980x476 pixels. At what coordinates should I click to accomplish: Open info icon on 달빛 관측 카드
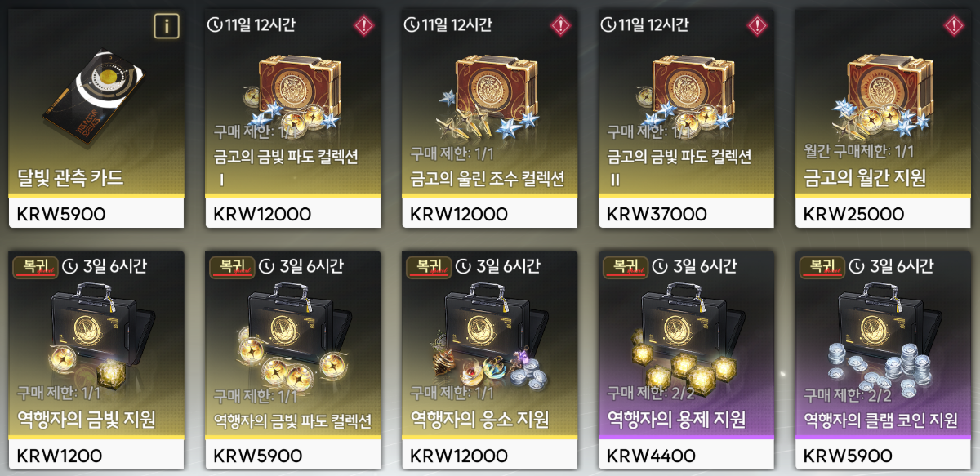pyautogui.click(x=166, y=26)
